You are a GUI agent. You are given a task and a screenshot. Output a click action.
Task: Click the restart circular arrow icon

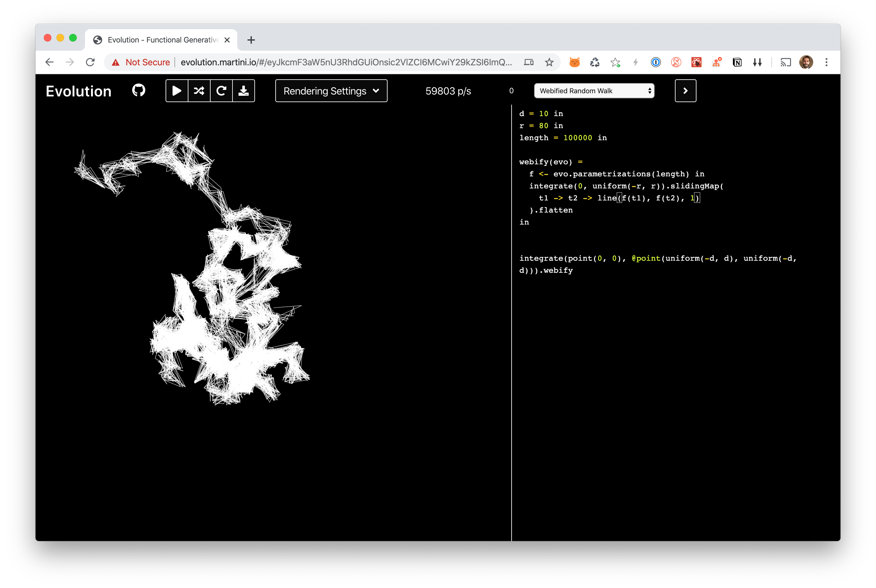coord(221,91)
